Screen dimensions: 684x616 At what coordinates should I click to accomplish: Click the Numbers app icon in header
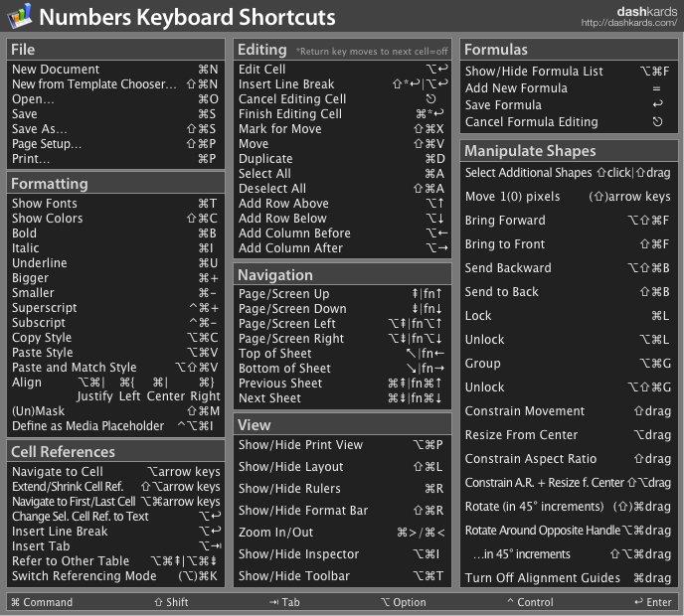tap(19, 16)
